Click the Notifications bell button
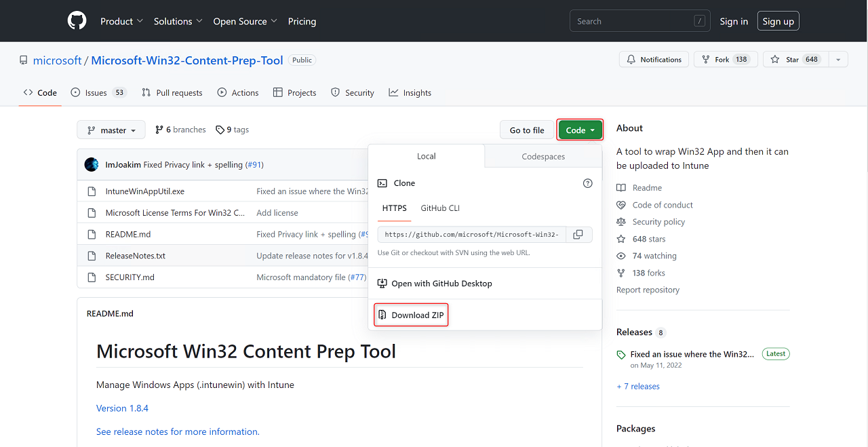This screenshot has width=868, height=447. (x=654, y=60)
